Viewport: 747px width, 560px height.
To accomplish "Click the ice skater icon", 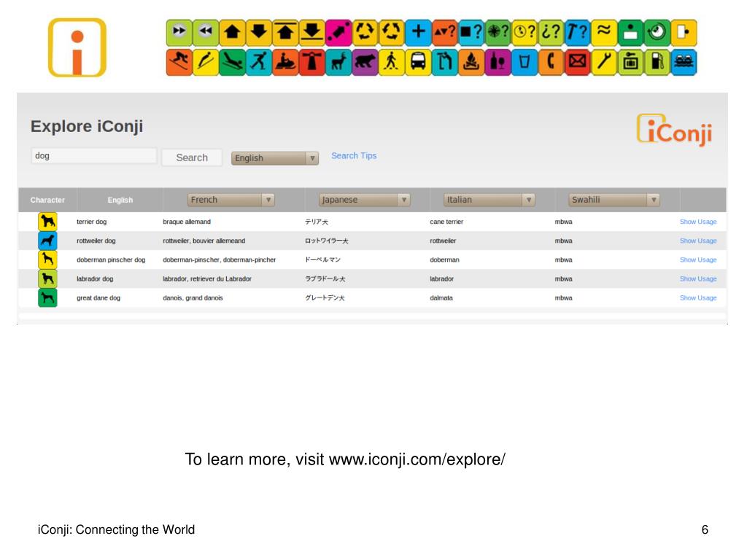I will tap(259, 62).
